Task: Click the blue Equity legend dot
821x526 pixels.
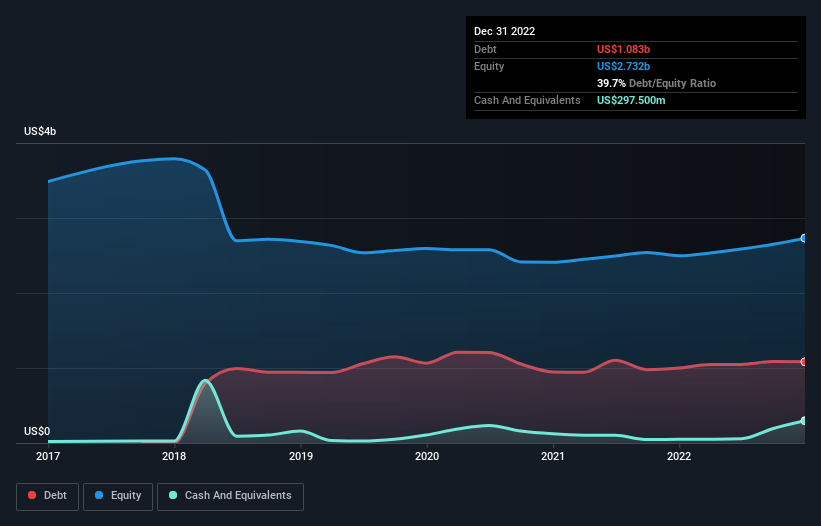Action: [99, 495]
